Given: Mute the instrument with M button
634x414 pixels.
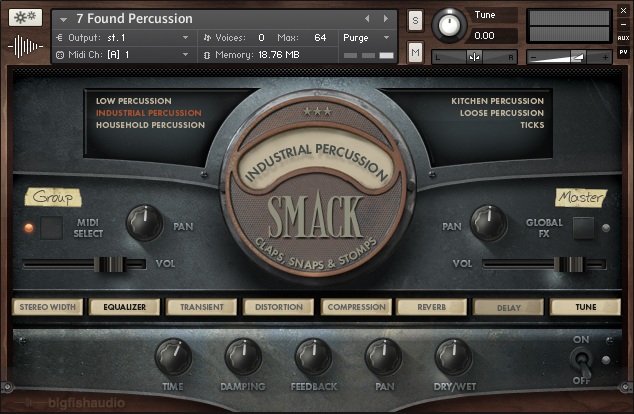Looking at the screenshot, I should pyautogui.click(x=415, y=52).
